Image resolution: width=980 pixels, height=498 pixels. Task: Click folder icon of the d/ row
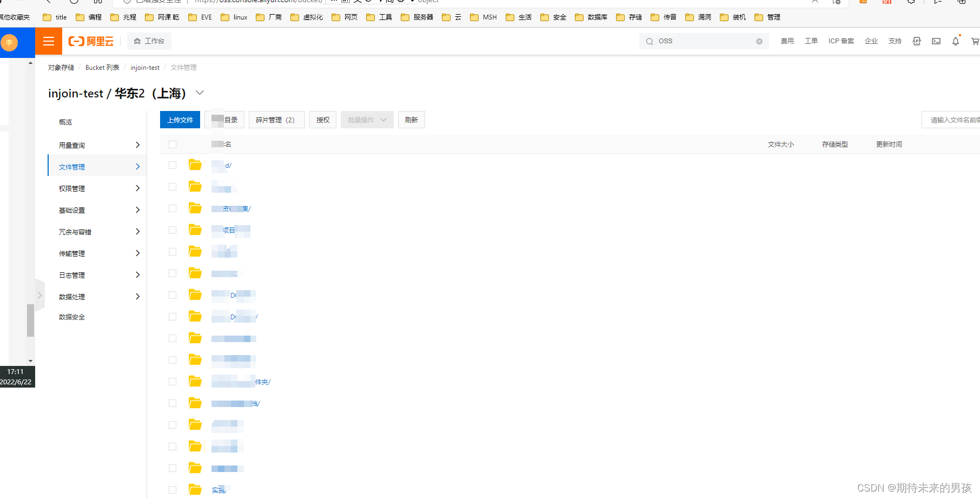coord(195,165)
